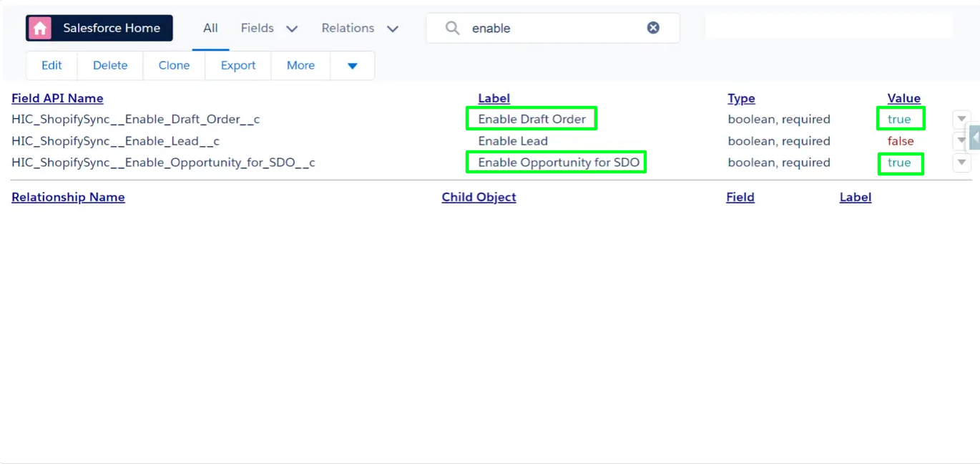Click the Delete button
Image resolution: width=980 pixels, height=464 pixels.
pos(110,65)
